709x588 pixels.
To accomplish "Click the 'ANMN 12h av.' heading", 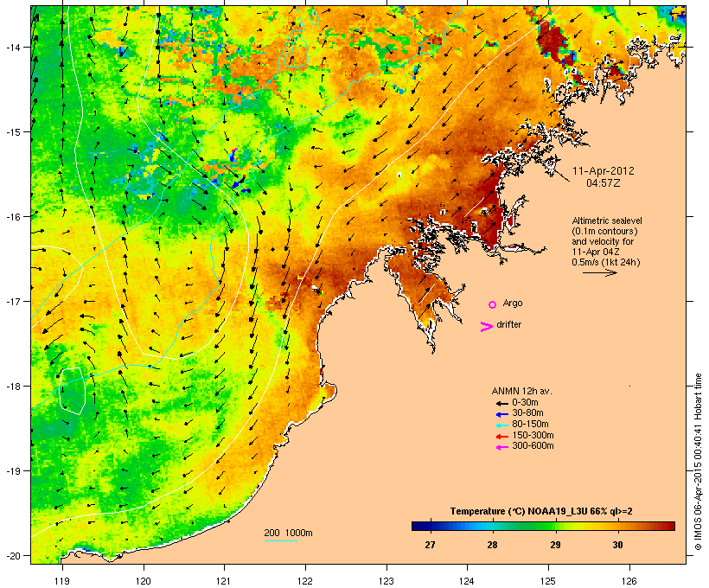I will tap(521, 391).
